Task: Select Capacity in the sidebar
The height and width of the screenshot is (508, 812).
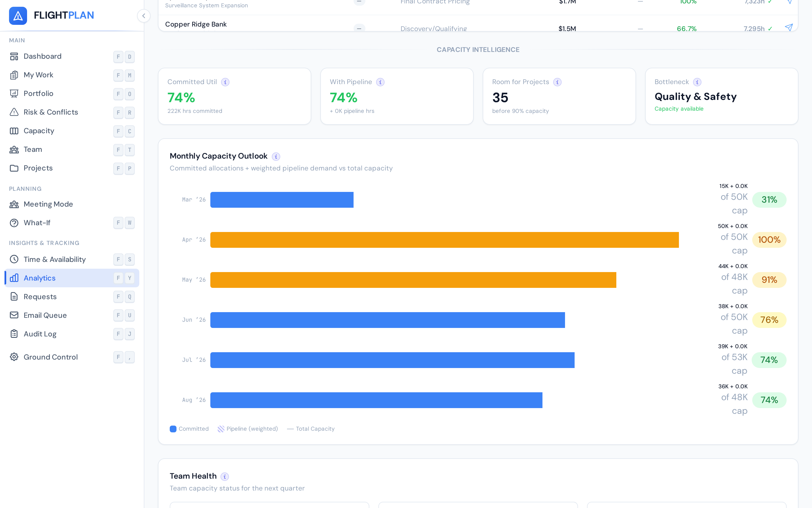Action: [x=39, y=131]
